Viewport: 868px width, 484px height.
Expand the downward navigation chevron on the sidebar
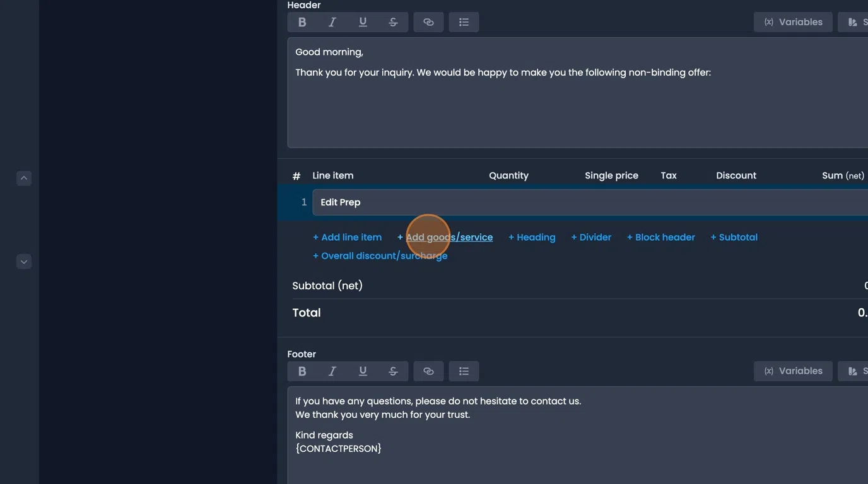tap(23, 261)
